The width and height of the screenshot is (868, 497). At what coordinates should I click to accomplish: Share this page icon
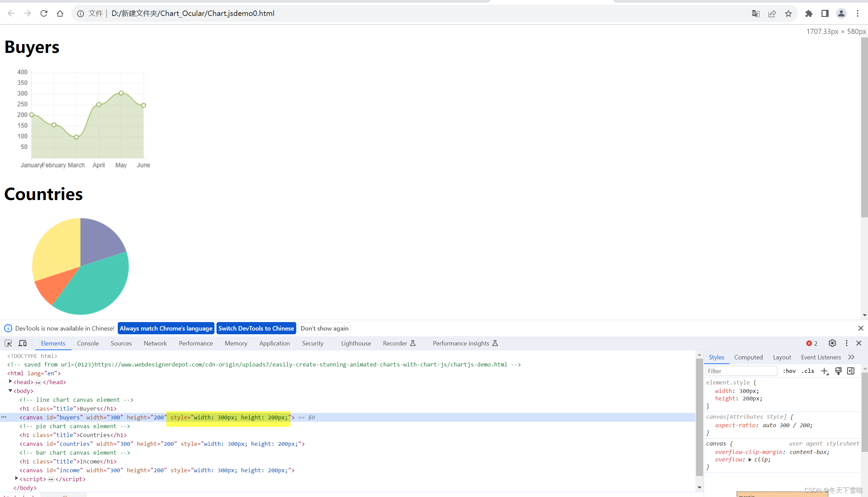pyautogui.click(x=772, y=13)
